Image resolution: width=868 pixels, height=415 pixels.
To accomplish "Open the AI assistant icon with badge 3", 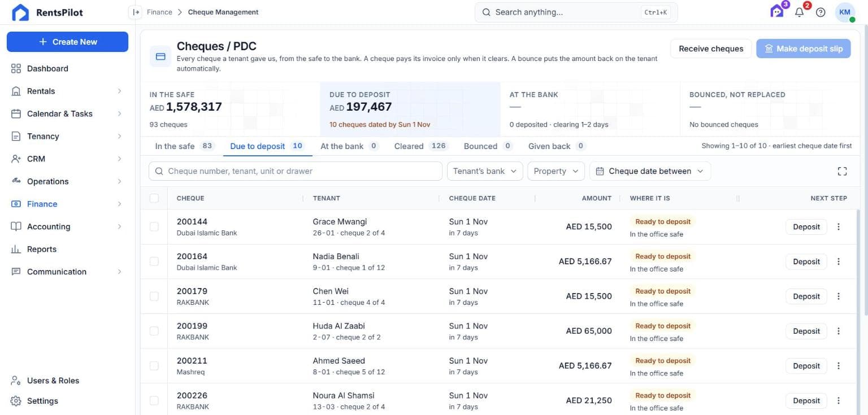I will point(778,12).
